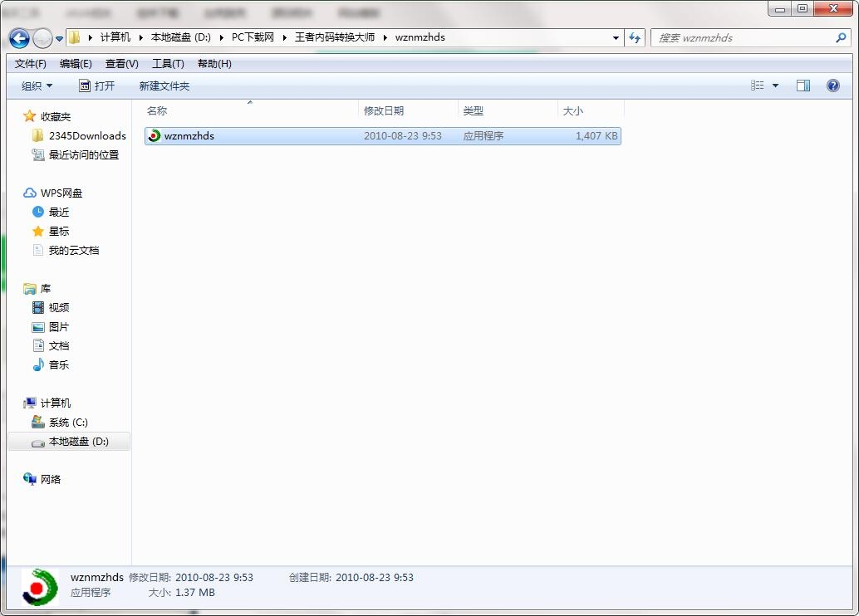Screen dimensions: 859x616
Task: Select 库 in the navigation pane
Action: pos(46,289)
